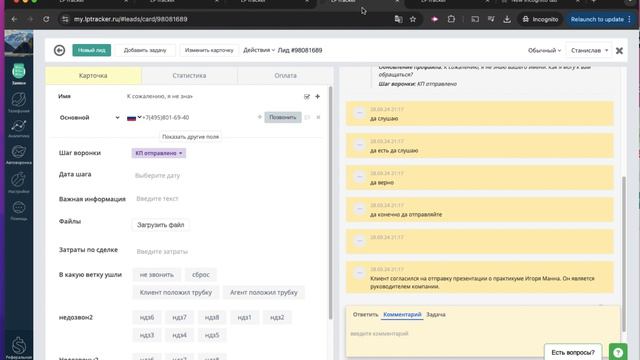
Task: Open site information icon in address bar
Action: 65,19
